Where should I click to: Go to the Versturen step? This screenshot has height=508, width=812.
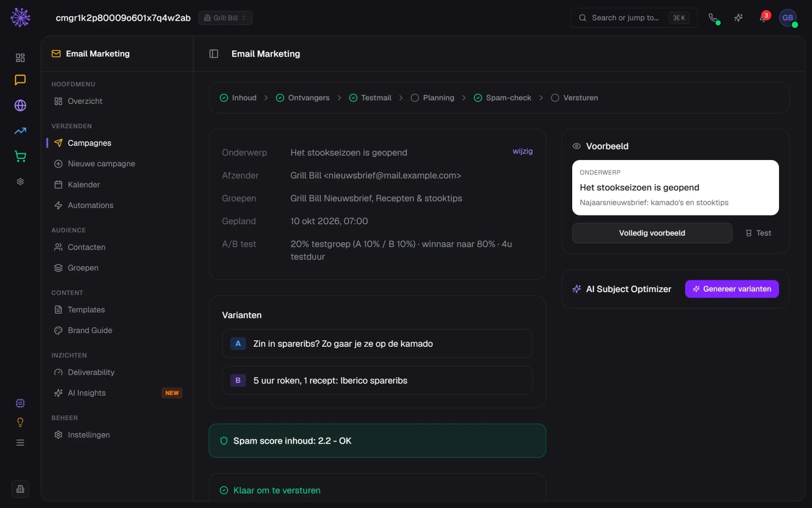click(x=574, y=98)
